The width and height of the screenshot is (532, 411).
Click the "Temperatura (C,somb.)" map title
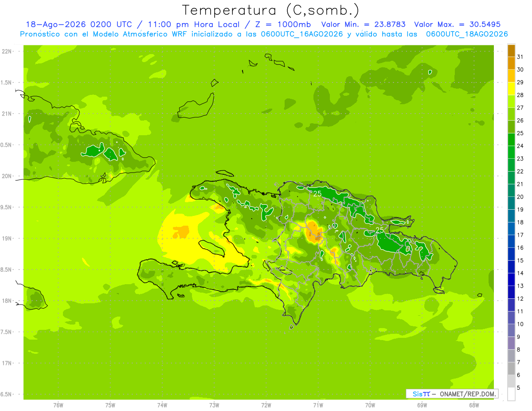coord(271,10)
